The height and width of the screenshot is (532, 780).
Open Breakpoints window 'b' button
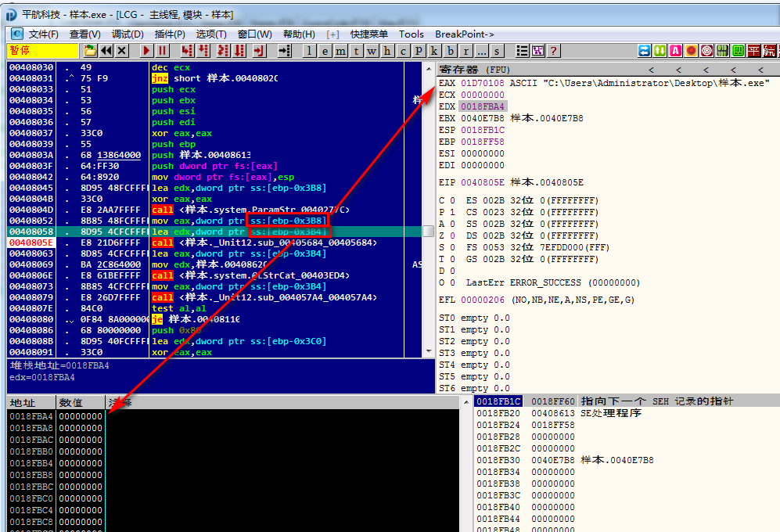[450, 51]
